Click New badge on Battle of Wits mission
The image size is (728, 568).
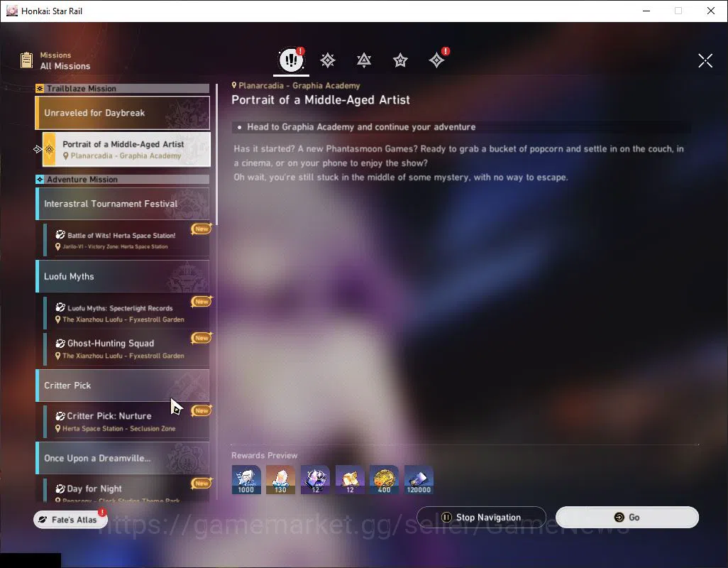(202, 229)
